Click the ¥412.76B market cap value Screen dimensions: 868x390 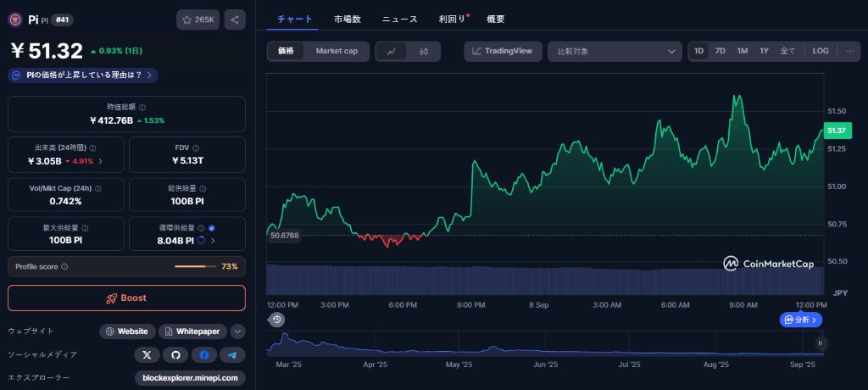tap(110, 120)
